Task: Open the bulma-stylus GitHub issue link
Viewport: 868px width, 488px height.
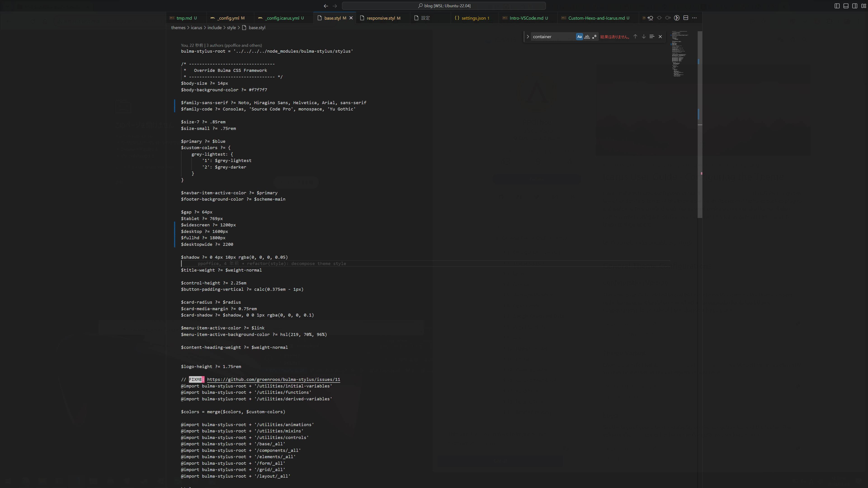Action: tap(273, 379)
